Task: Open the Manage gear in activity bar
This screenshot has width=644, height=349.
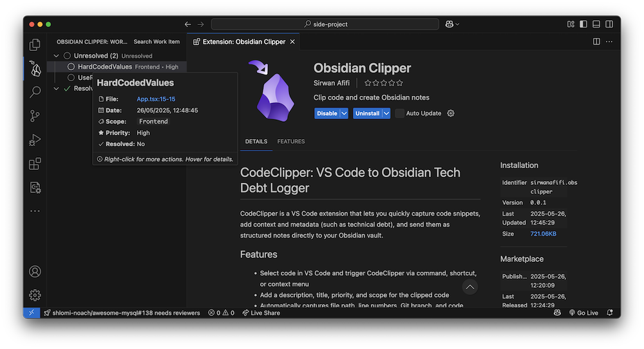Action: 35,295
